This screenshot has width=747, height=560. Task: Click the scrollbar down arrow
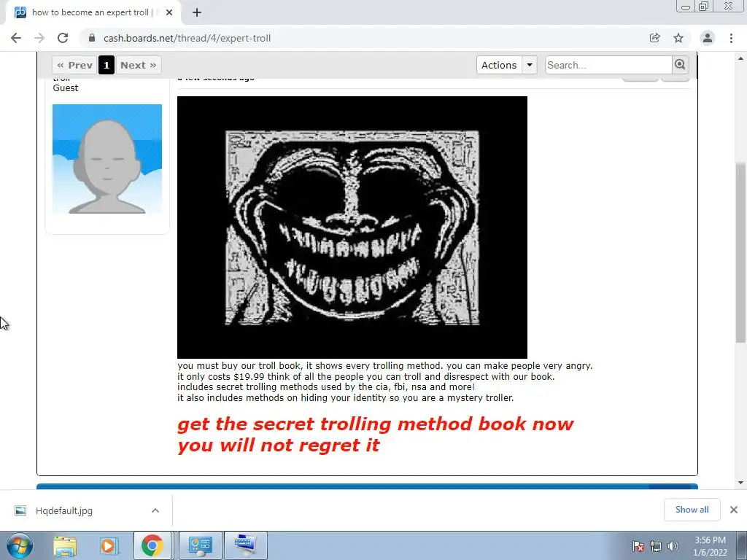point(740,483)
